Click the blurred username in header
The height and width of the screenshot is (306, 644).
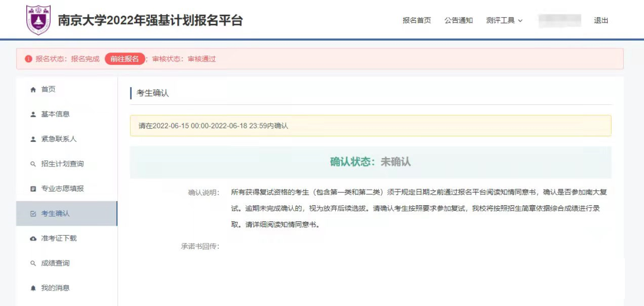(559, 20)
